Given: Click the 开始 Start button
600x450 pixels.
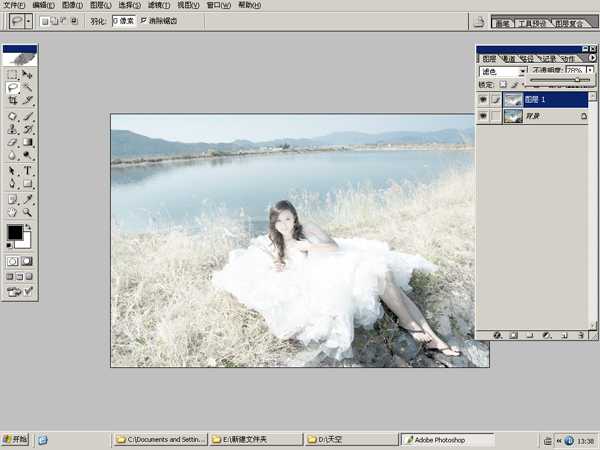Looking at the screenshot, I should pyautogui.click(x=15, y=439).
